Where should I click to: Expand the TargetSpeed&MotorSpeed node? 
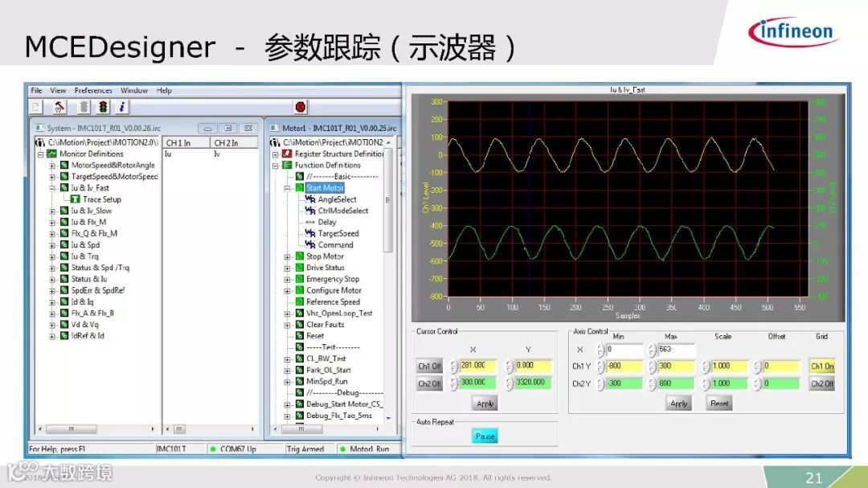(x=52, y=177)
